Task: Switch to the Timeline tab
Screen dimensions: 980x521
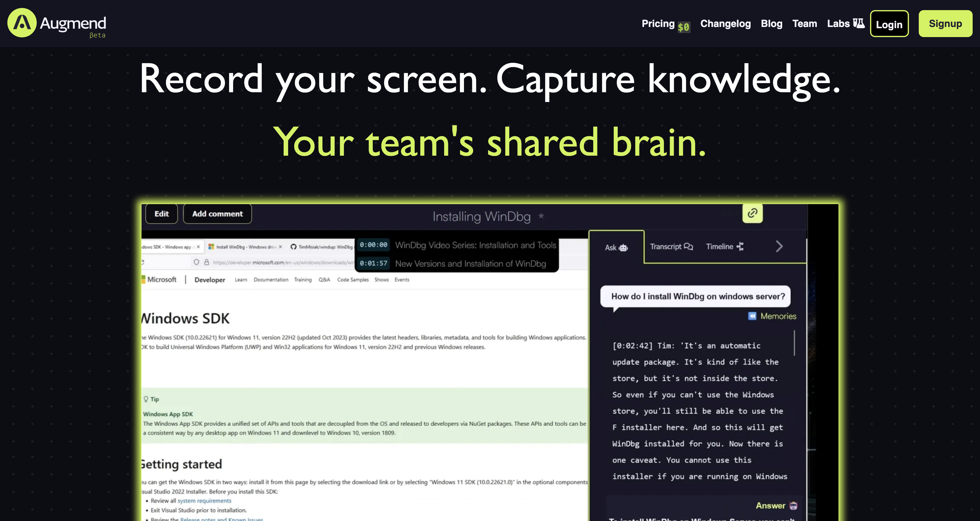Action: click(x=725, y=247)
